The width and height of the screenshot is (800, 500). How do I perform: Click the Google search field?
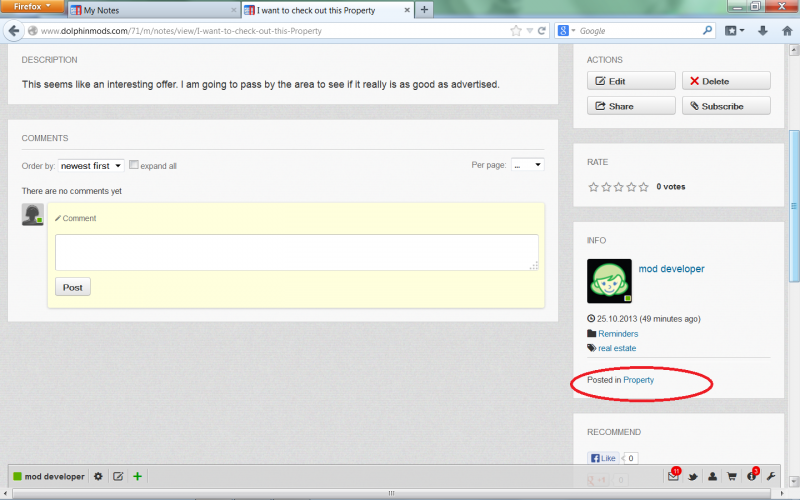pos(639,31)
